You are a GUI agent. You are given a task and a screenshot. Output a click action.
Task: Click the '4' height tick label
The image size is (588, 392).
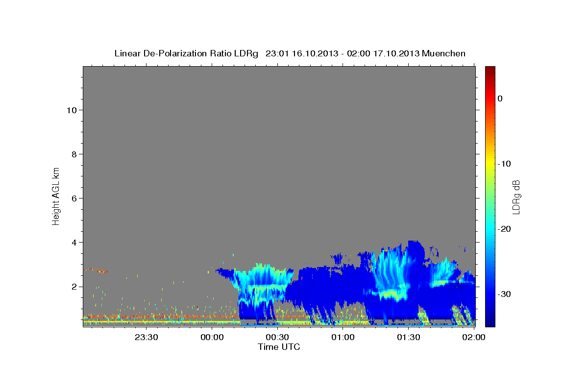(x=74, y=242)
